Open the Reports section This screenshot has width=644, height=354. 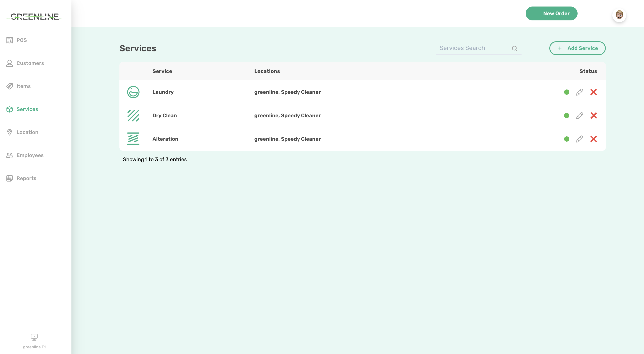(x=26, y=178)
